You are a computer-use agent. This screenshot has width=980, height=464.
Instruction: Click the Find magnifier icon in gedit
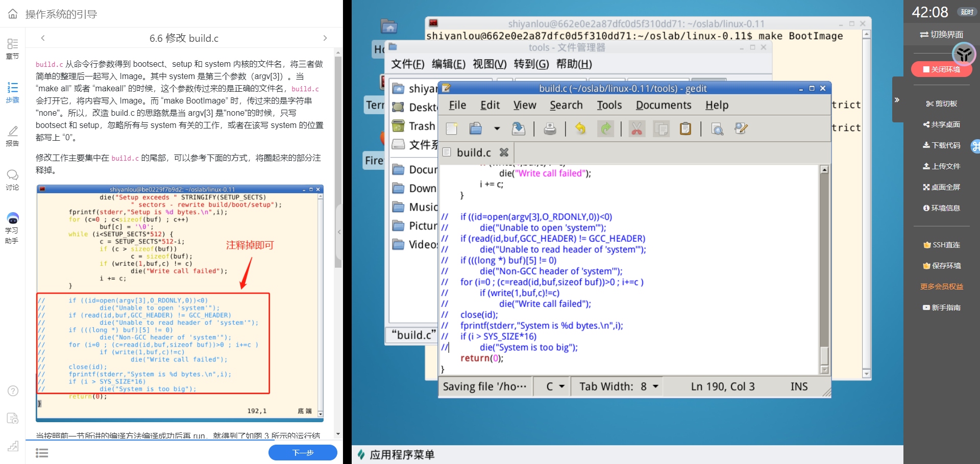pyautogui.click(x=717, y=129)
